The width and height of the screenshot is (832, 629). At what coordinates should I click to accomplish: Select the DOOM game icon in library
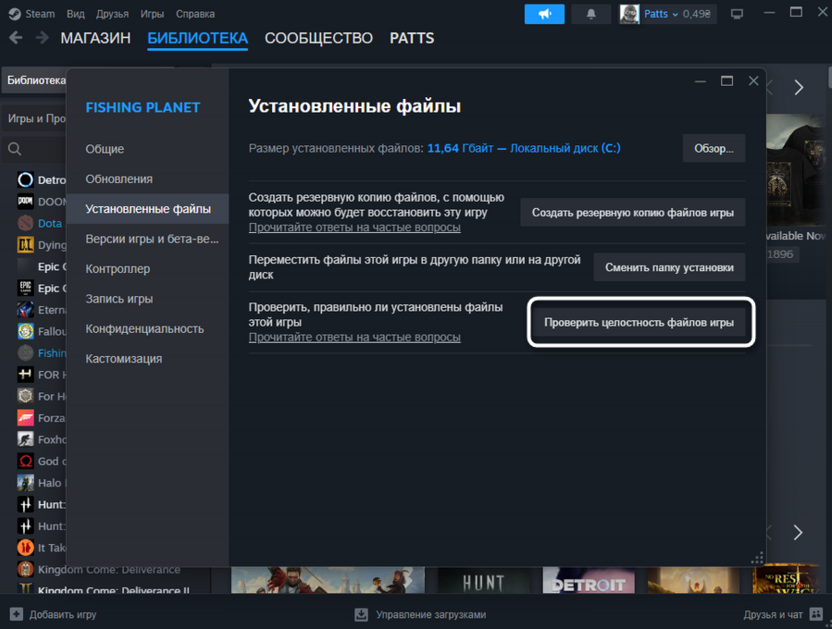coord(25,201)
